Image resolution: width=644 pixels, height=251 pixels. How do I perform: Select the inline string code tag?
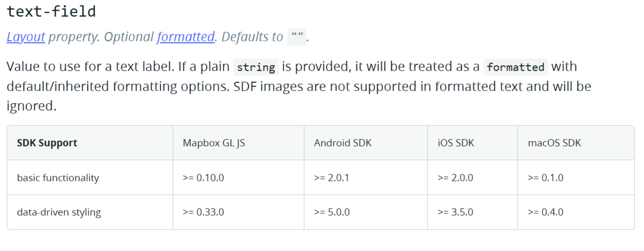pos(256,67)
